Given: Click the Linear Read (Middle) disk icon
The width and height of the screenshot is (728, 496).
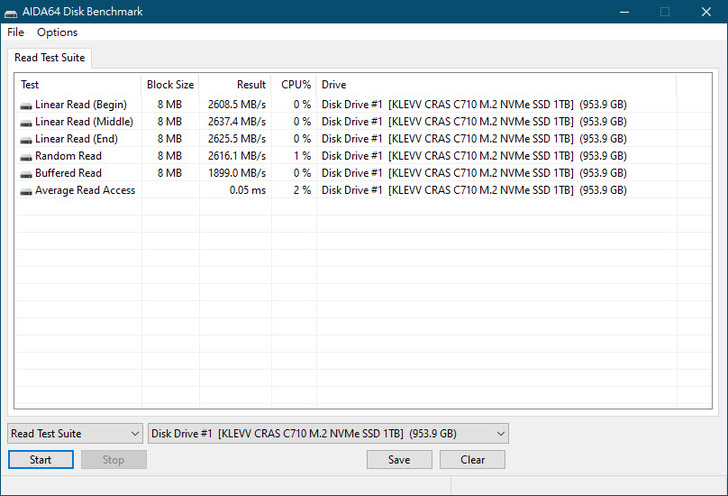Looking at the screenshot, I should tap(26, 122).
